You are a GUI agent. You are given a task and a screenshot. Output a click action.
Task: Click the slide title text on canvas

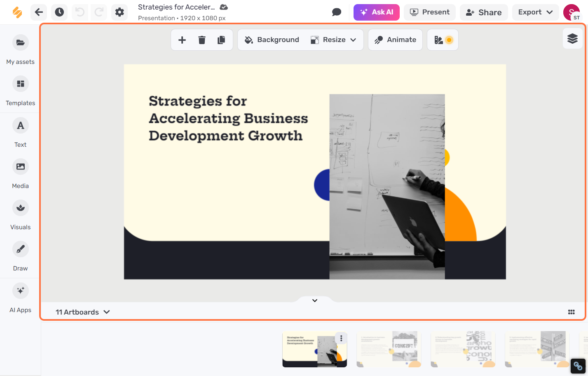pyautogui.click(x=228, y=118)
